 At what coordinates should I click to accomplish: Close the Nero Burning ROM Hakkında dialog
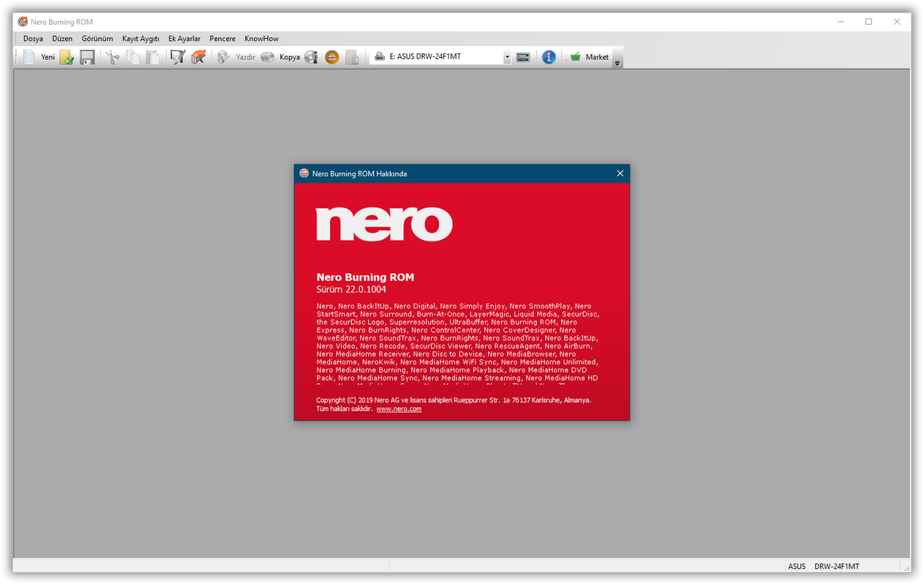620,173
